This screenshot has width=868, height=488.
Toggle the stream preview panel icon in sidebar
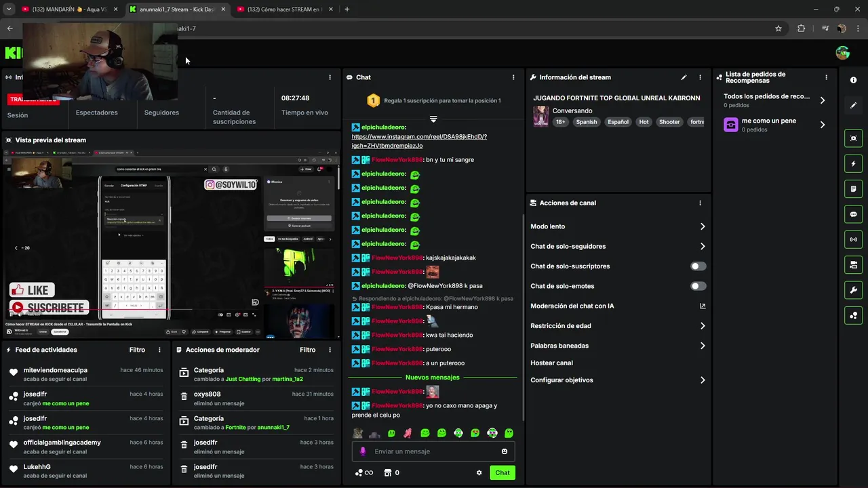click(853, 138)
